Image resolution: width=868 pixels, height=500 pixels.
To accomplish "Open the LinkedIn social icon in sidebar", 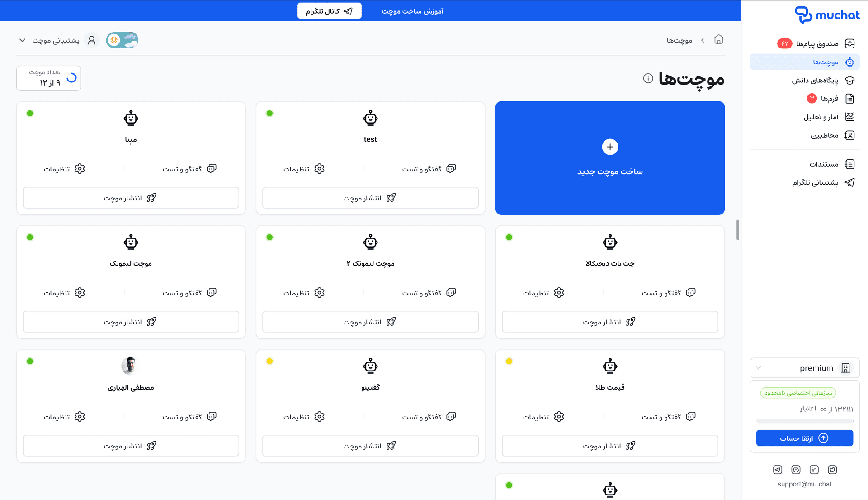I will pyautogui.click(x=814, y=470).
